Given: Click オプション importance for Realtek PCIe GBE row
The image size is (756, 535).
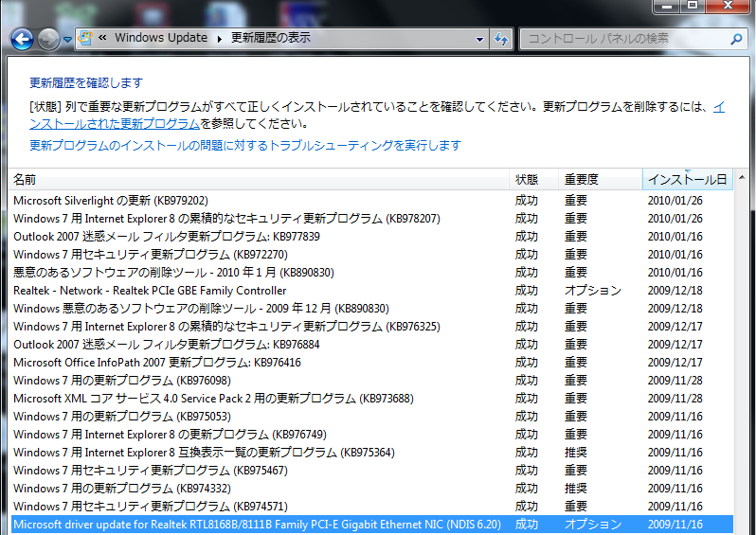Looking at the screenshot, I should point(593,290).
